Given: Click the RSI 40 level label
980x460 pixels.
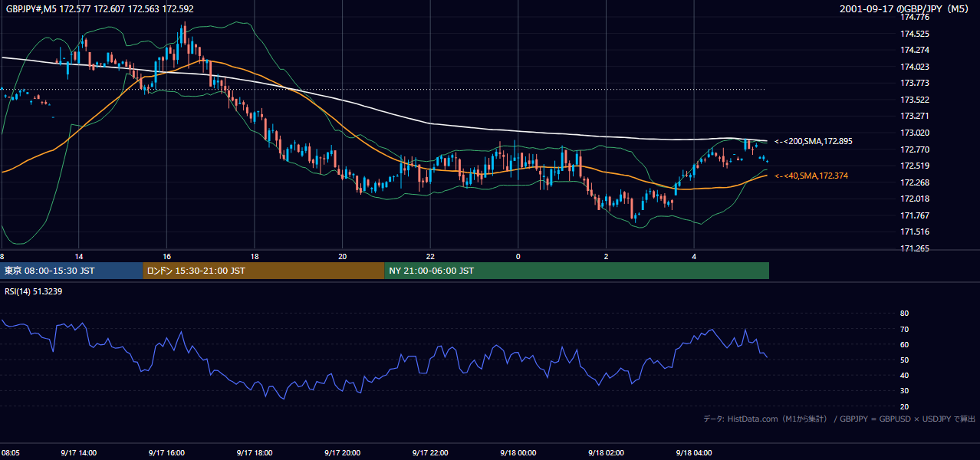Looking at the screenshot, I should pyautogui.click(x=904, y=375).
